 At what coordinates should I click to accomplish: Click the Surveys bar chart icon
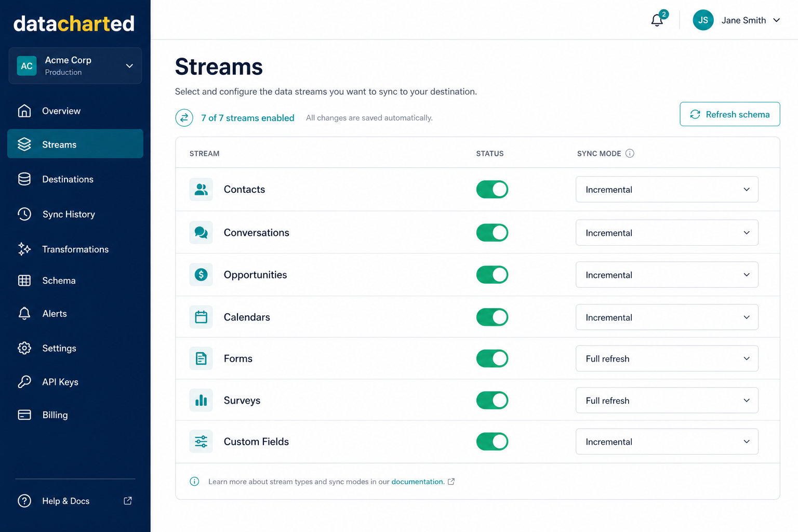201,400
